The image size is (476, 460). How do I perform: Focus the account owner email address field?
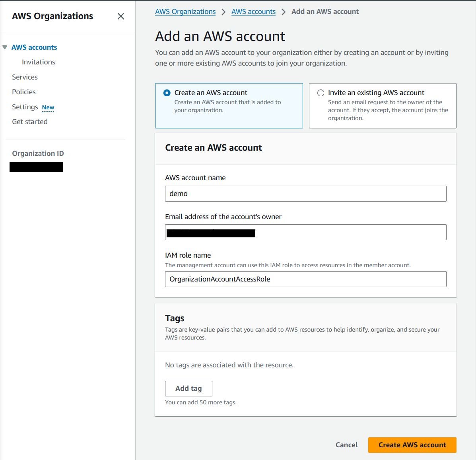[x=306, y=232]
